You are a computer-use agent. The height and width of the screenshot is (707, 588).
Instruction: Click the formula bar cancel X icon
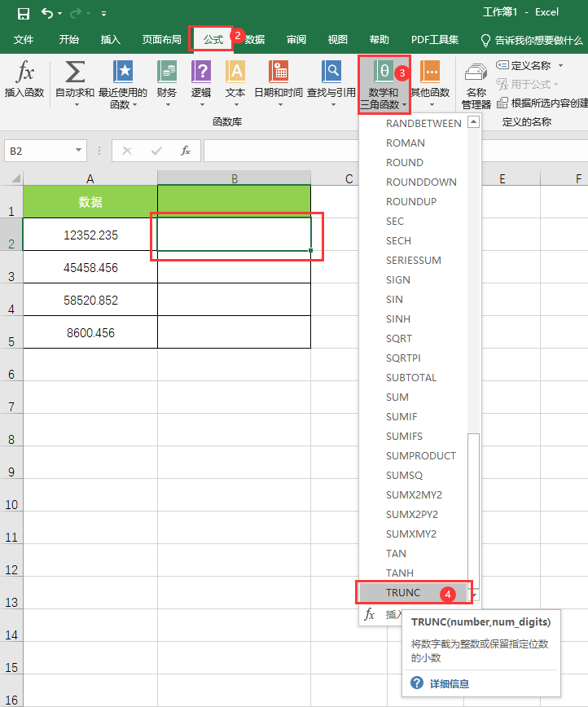[x=127, y=151]
